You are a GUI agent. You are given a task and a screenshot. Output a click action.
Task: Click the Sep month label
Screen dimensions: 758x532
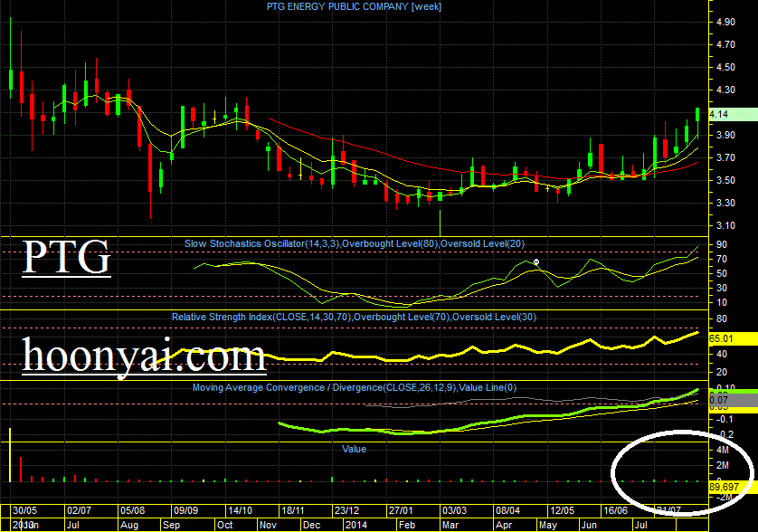coord(171,526)
